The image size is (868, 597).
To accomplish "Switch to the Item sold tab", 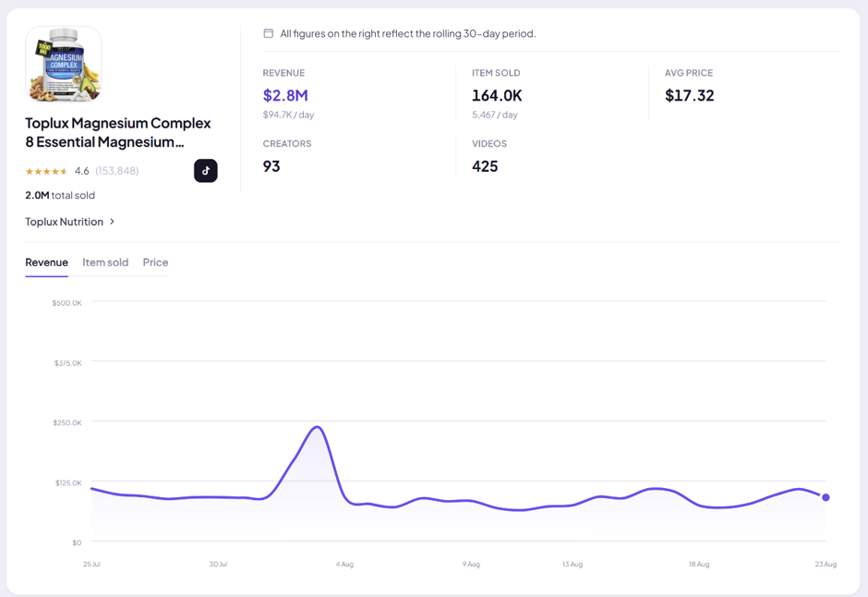I will [x=105, y=262].
